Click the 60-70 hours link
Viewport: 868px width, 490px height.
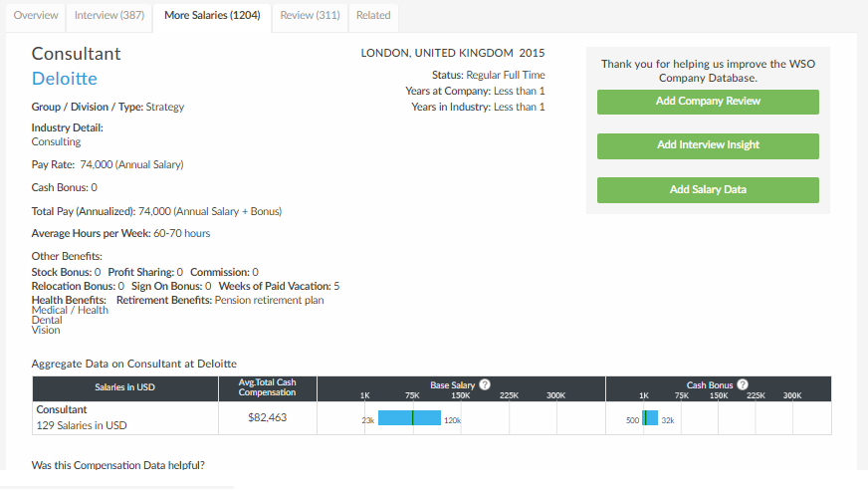181,233
